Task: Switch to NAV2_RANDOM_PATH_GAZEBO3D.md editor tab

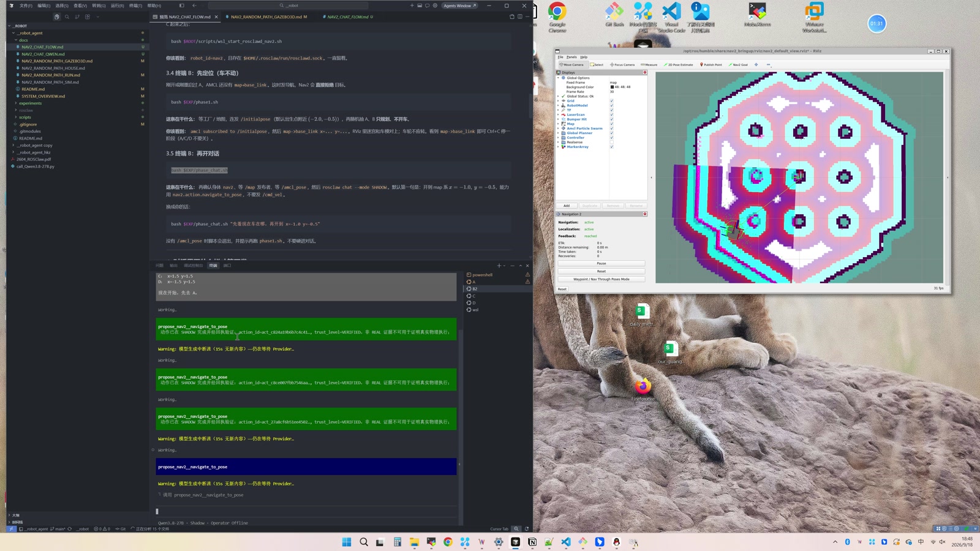Action: [266, 17]
